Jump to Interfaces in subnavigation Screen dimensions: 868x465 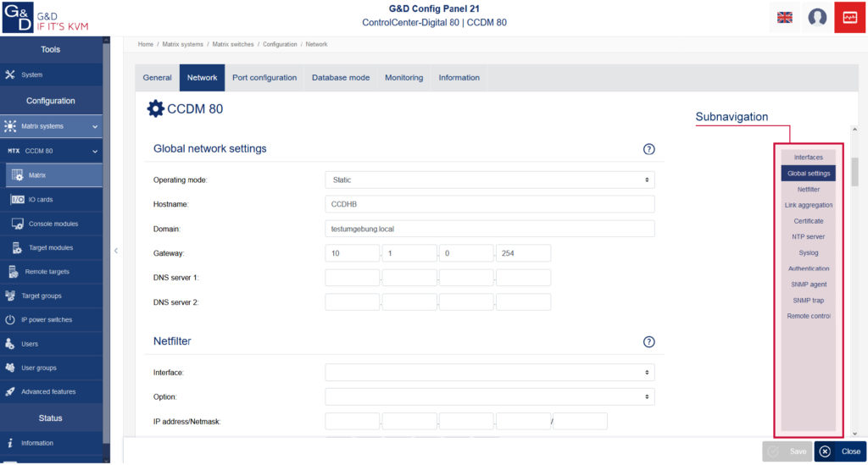click(808, 158)
